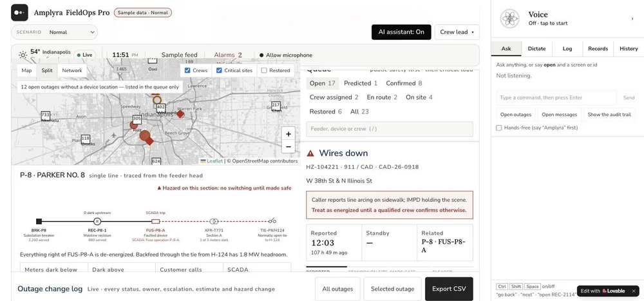
Task: Filter queue by Crew assigned 2
Action: tap(334, 97)
